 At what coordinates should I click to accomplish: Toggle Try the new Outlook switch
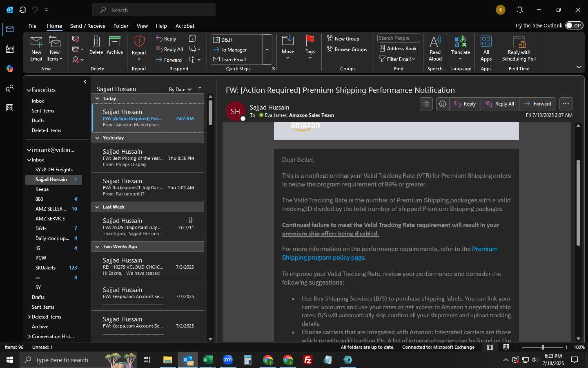pyautogui.click(x=574, y=25)
